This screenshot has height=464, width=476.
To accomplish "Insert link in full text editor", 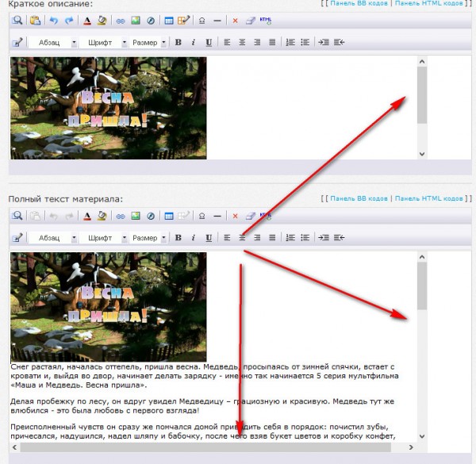I will (x=121, y=217).
